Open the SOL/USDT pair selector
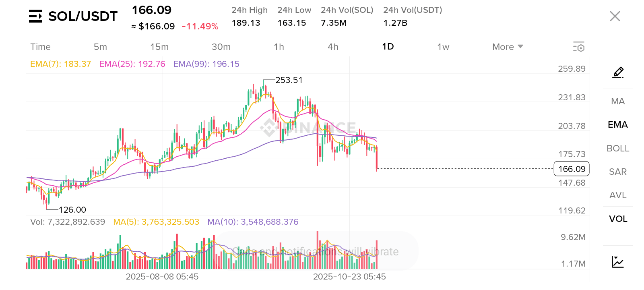 (x=83, y=16)
